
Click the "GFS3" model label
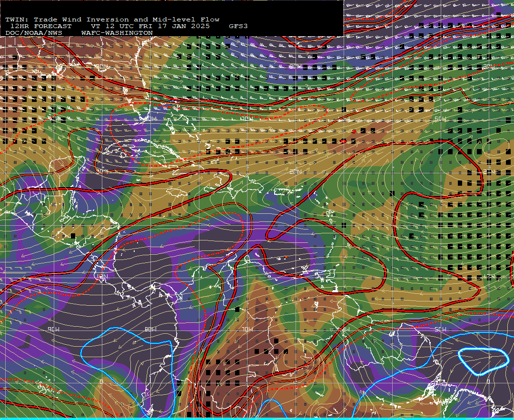[238, 26]
